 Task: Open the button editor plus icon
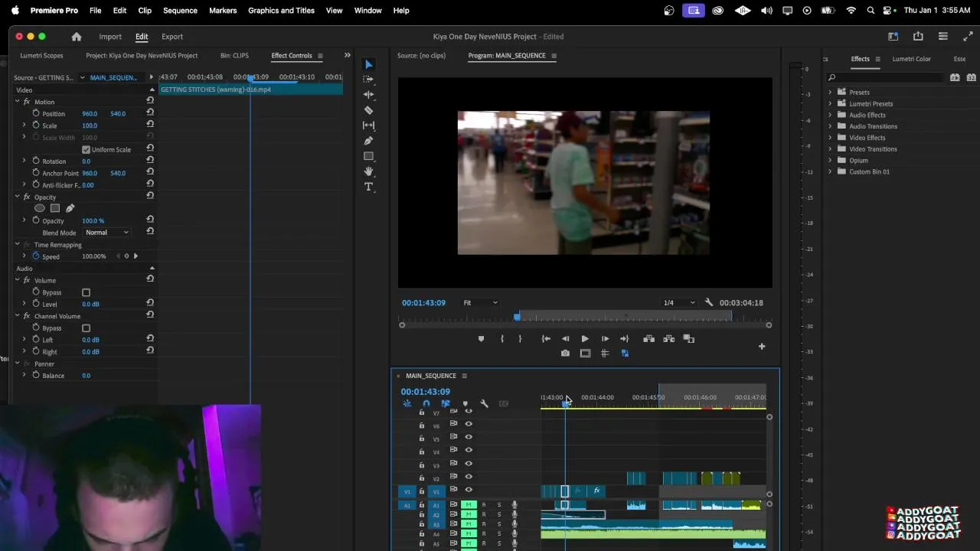762,347
